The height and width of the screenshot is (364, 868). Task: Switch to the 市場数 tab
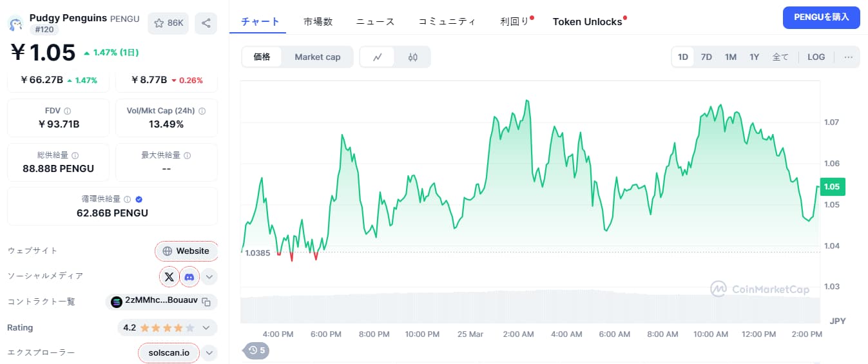[x=318, y=21]
